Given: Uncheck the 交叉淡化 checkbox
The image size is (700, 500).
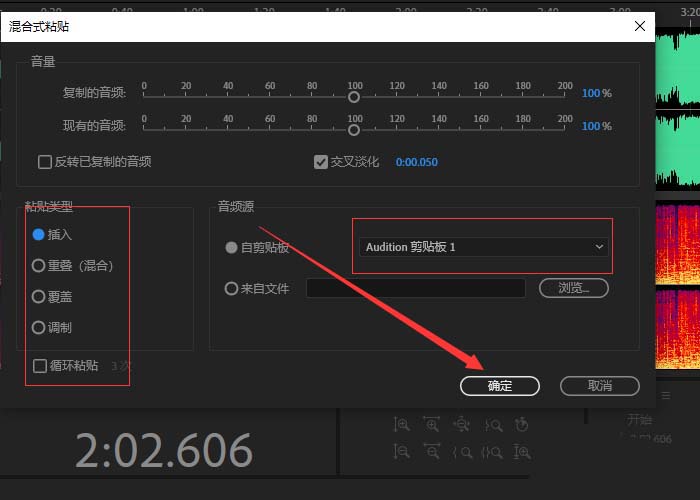Looking at the screenshot, I should pyautogui.click(x=321, y=161).
